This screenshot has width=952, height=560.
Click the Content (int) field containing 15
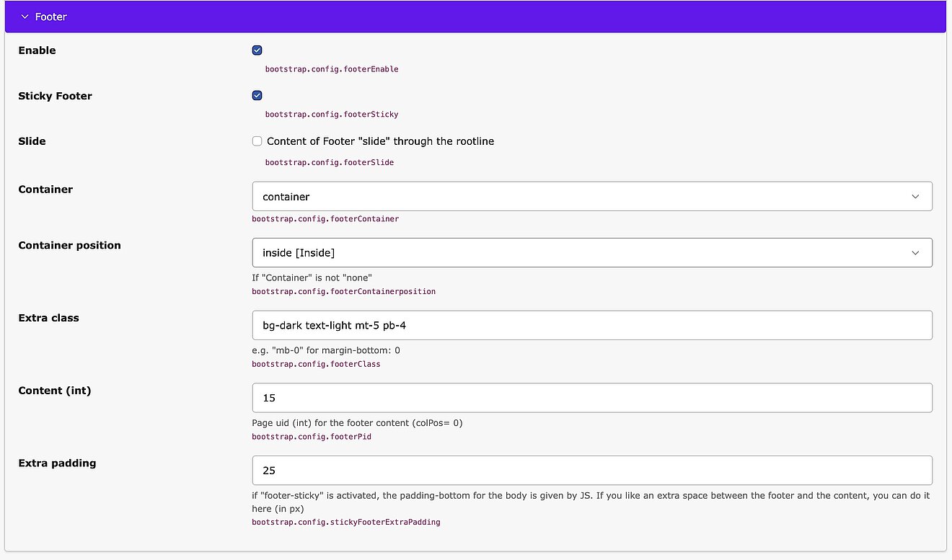point(591,398)
